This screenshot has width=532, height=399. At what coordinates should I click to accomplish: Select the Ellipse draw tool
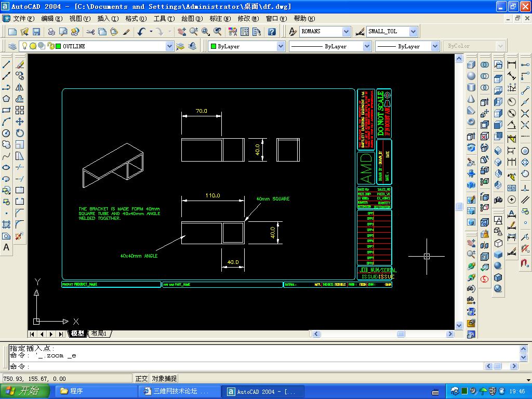coord(6,167)
